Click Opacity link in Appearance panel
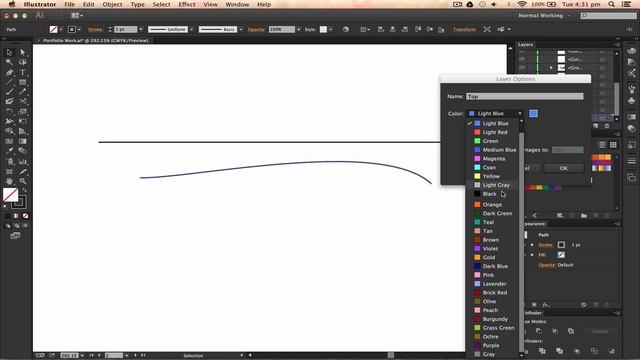 [x=547, y=265]
